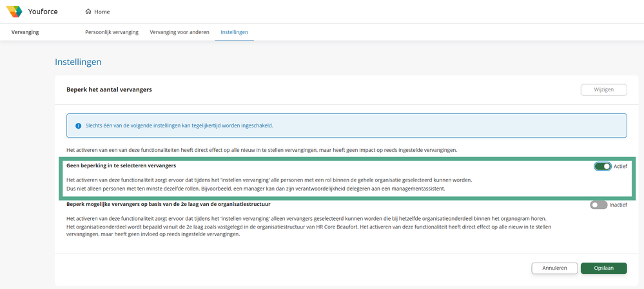644x289 pixels.
Task: Click the Instellingen page heading
Action: [x=78, y=62]
